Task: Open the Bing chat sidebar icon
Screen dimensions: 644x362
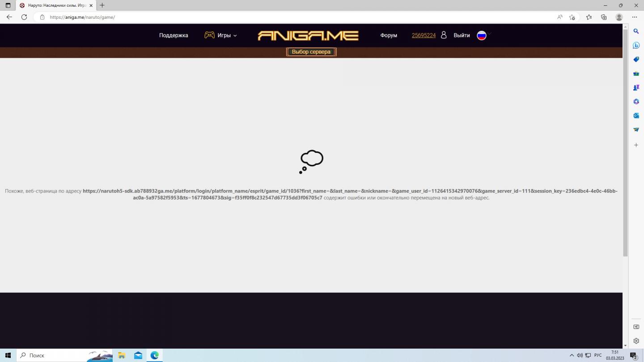Action: 636,45
